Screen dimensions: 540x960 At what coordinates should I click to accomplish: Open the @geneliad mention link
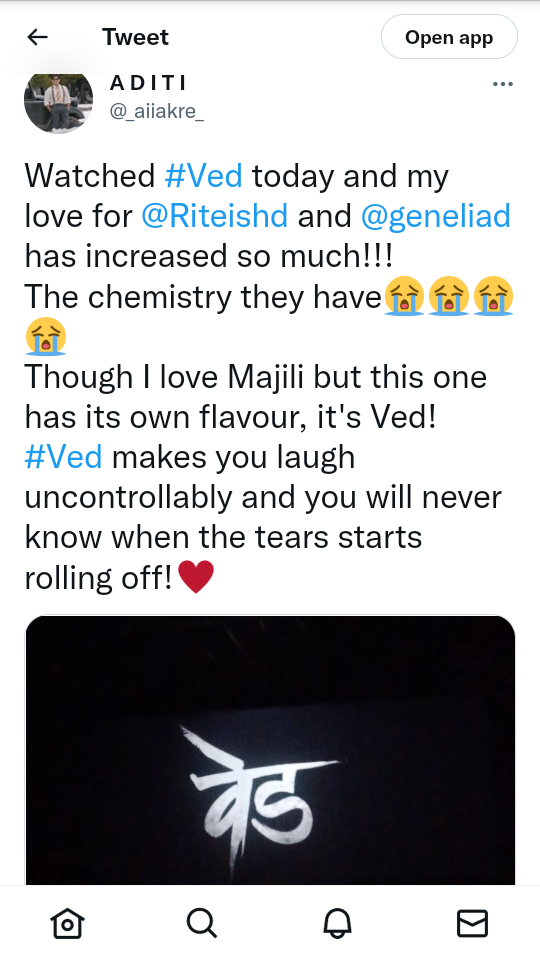435,216
